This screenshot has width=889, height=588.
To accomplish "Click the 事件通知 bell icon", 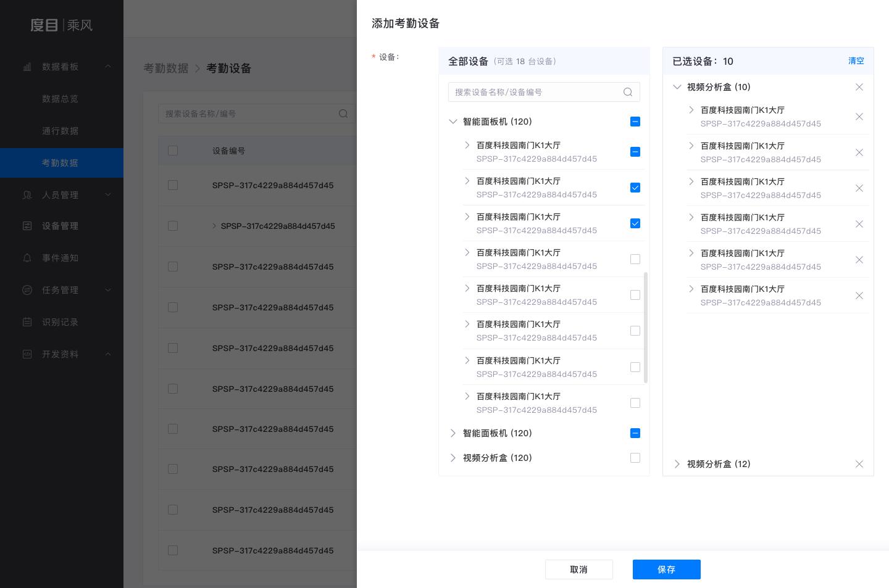I will point(27,258).
